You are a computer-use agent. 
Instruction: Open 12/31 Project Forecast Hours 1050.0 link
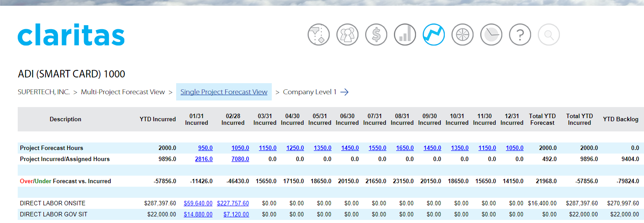tap(514, 148)
